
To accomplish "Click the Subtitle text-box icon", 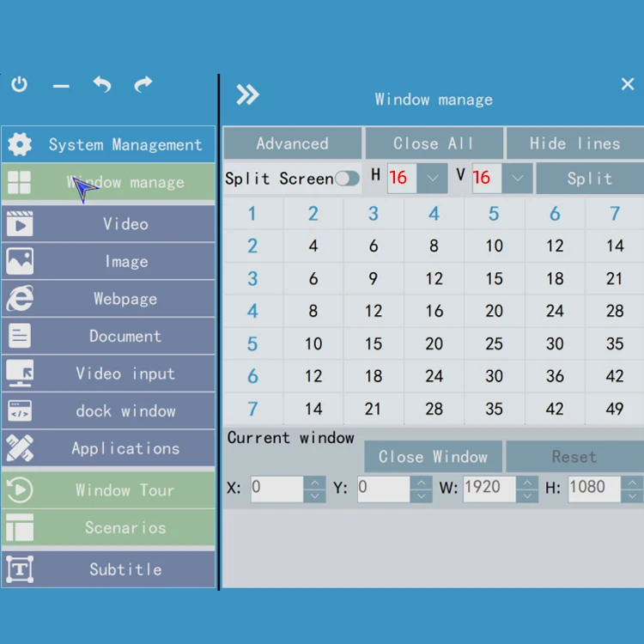I will 20,569.
